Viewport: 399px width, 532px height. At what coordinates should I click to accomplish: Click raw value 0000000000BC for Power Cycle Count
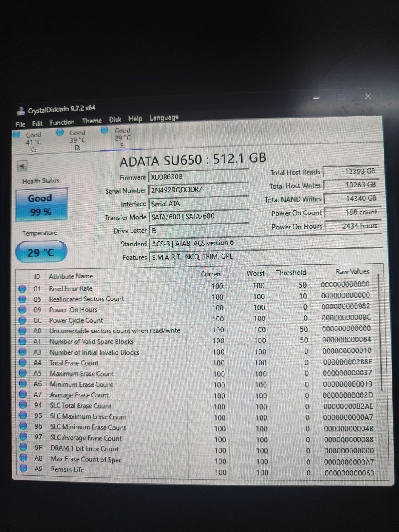click(x=346, y=317)
